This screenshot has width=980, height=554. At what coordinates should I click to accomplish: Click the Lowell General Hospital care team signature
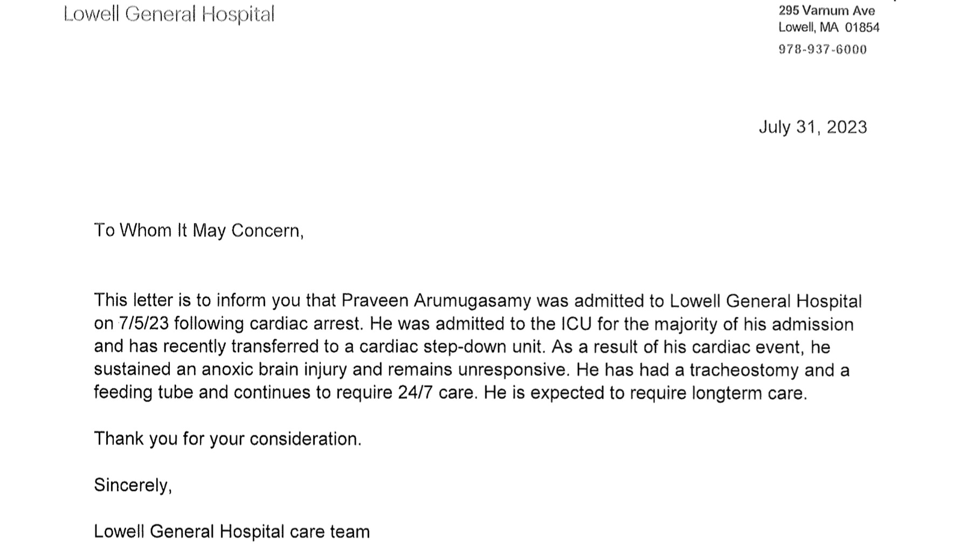point(232,531)
